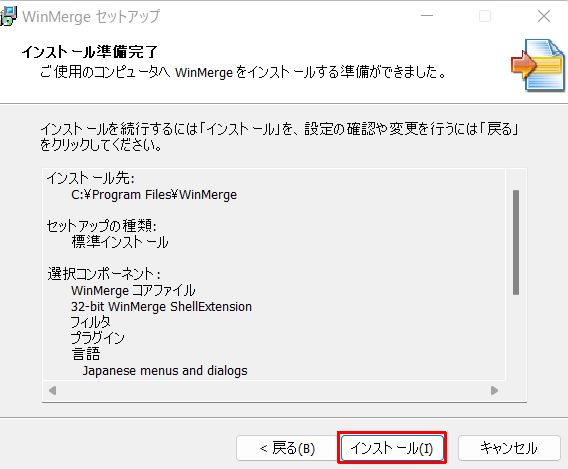Screen dimensions: 568x469
Task: Click the disabled maximize window button
Action: pyautogui.click(x=485, y=16)
